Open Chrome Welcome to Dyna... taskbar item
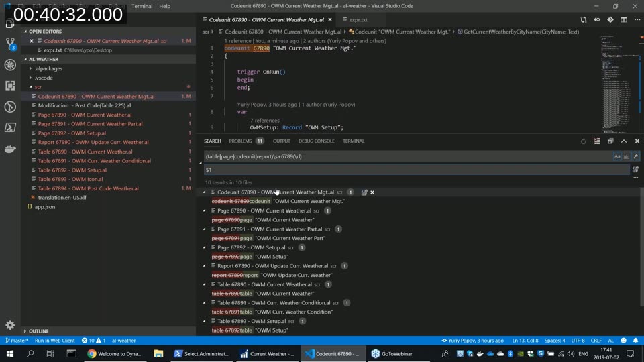The image size is (644, 362). point(115,353)
